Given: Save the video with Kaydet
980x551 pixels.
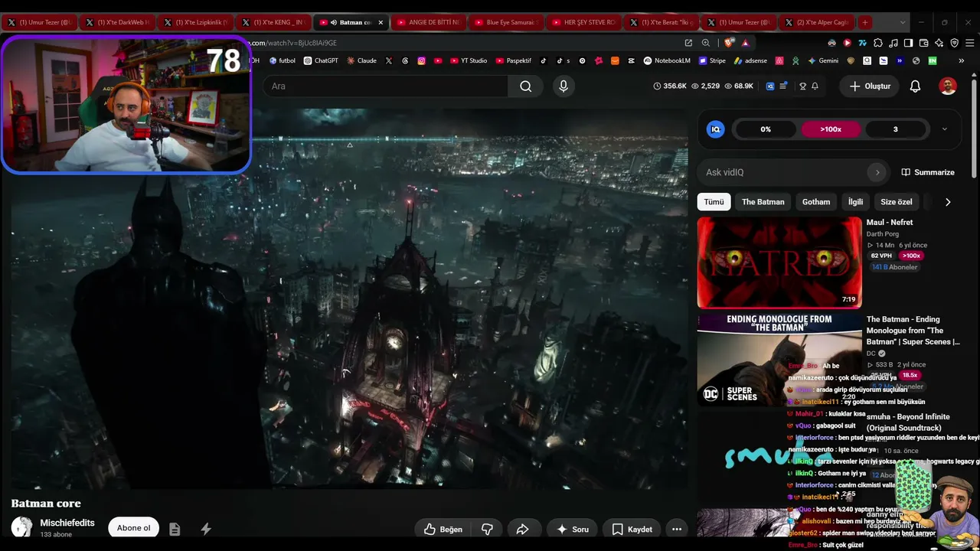Looking at the screenshot, I should (x=632, y=529).
